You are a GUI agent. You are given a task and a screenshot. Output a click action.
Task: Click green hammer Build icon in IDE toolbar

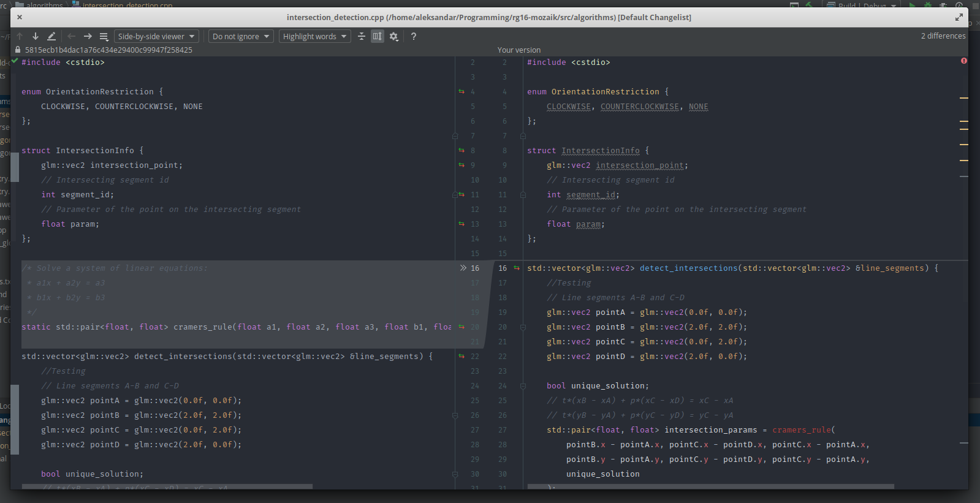[810, 5]
